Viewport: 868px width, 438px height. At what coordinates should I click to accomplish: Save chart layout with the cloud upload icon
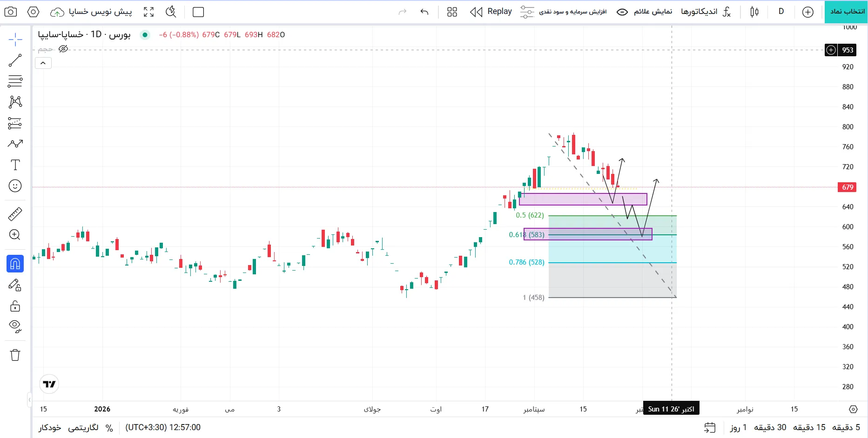[57, 12]
